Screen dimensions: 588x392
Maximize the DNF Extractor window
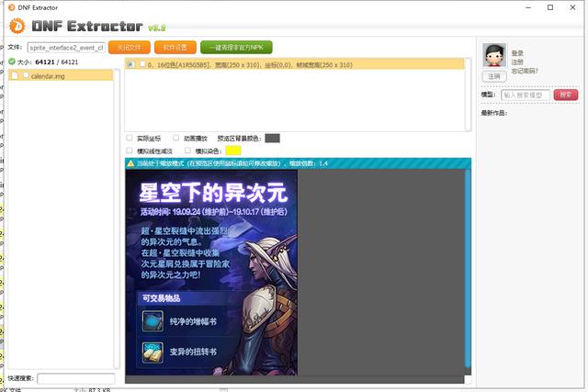tap(550, 7)
